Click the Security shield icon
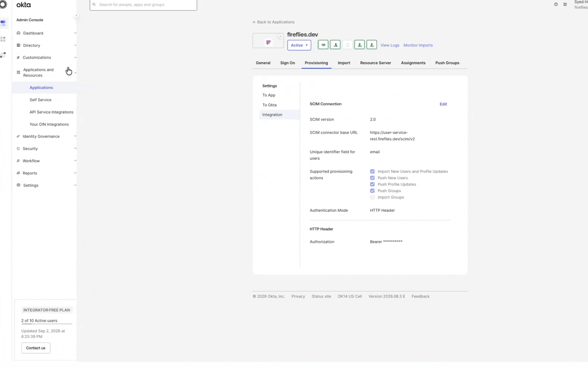The width and height of the screenshot is (588, 369). click(18, 149)
